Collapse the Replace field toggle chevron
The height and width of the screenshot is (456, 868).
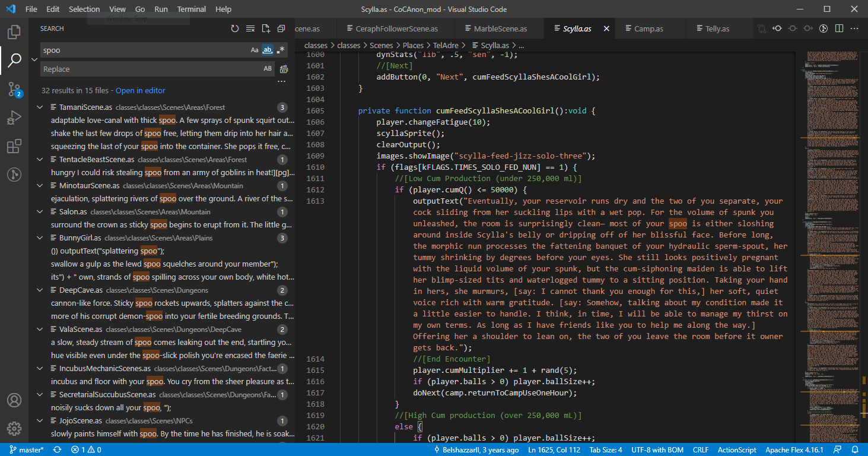pyautogui.click(x=34, y=59)
